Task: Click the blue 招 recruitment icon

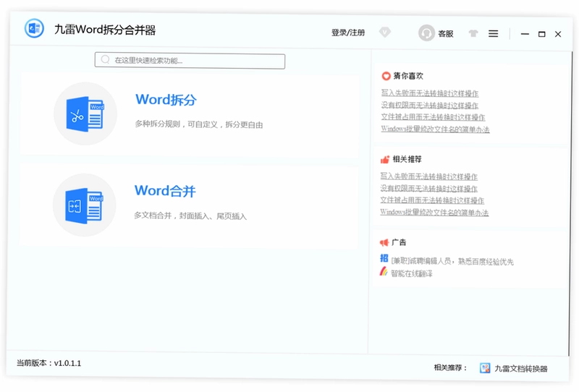Action: [x=384, y=258]
